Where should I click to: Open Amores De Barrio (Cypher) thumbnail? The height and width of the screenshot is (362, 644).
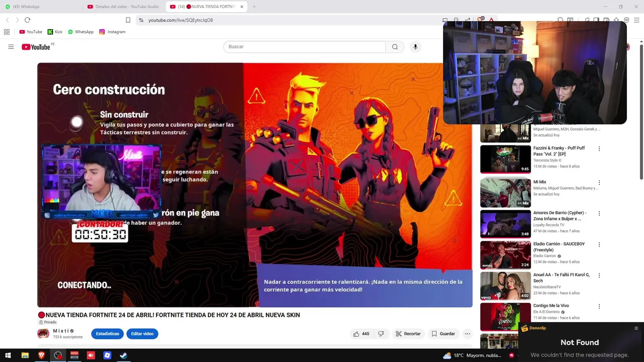(505, 224)
